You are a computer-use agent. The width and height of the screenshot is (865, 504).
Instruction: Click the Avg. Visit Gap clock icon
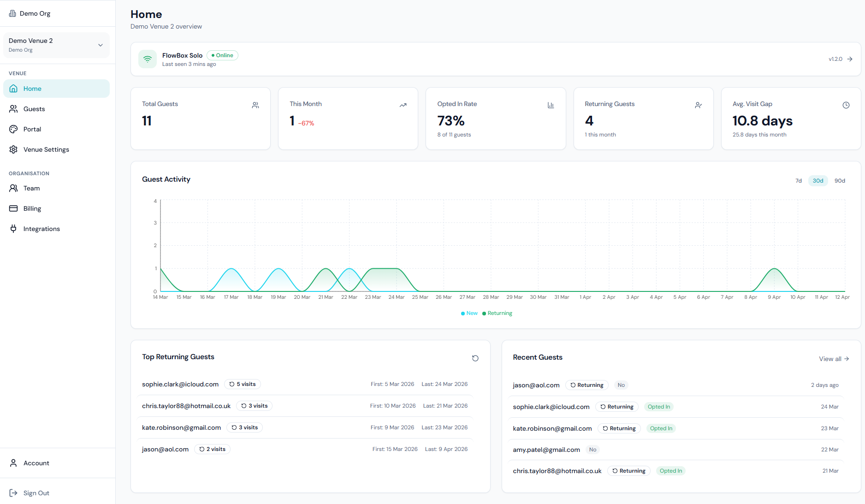coord(846,105)
